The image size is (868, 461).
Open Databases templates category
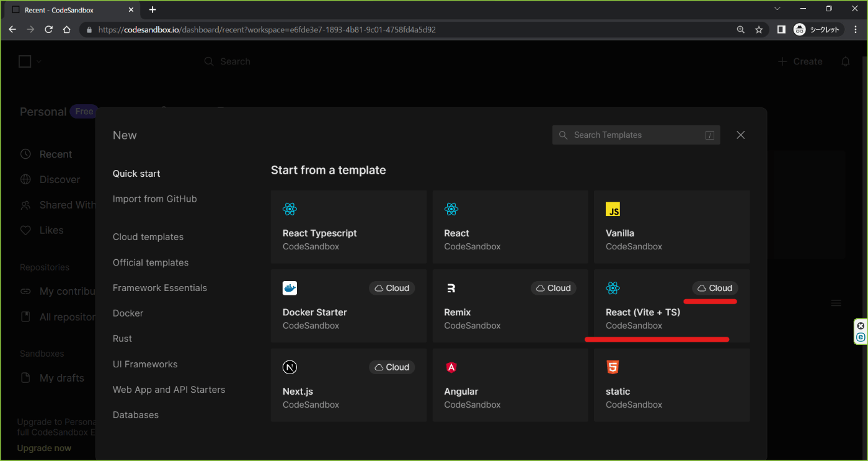coord(136,415)
